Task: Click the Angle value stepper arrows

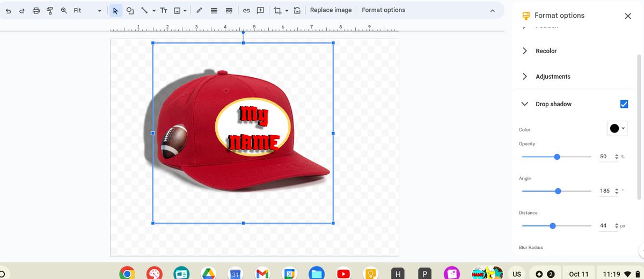Action: 616,191
